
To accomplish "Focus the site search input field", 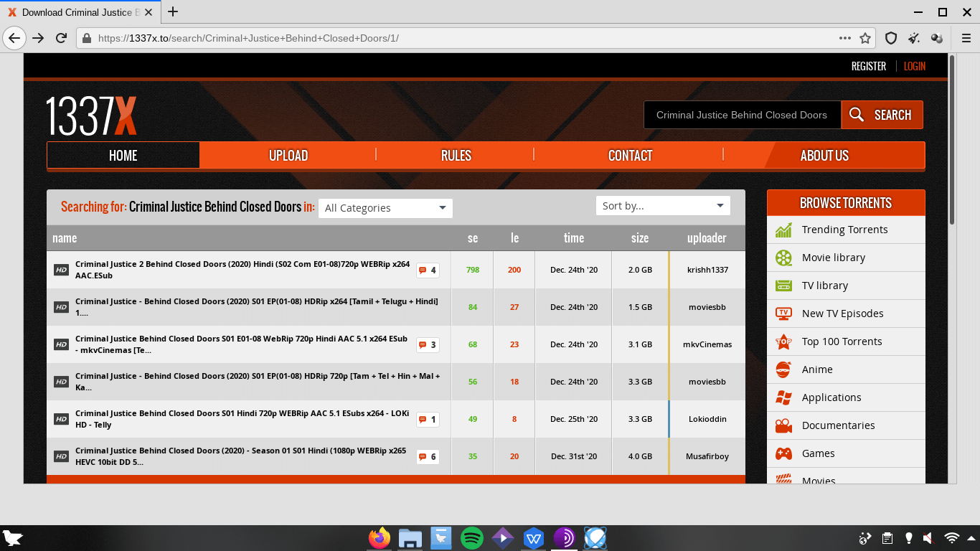I will coord(742,115).
